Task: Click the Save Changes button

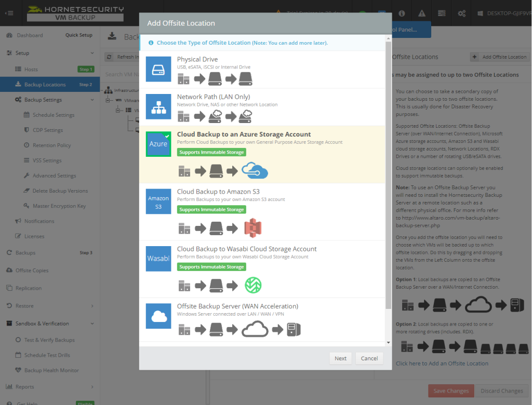Action: [x=451, y=391]
